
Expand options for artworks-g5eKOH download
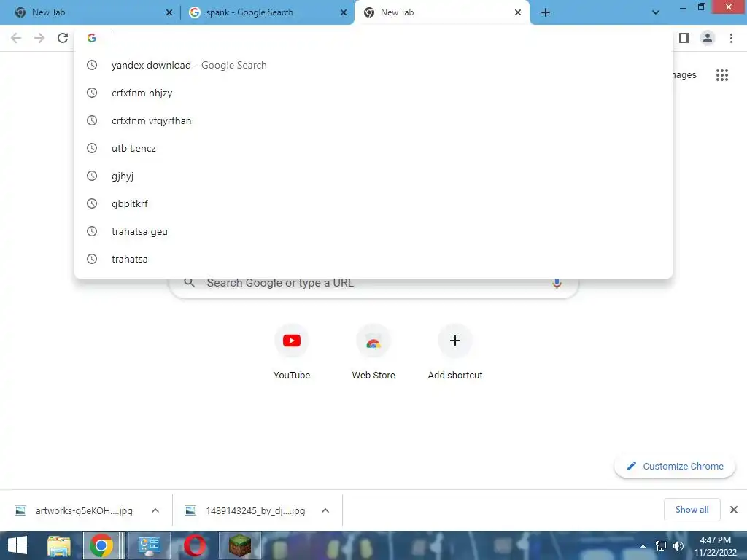(x=155, y=510)
